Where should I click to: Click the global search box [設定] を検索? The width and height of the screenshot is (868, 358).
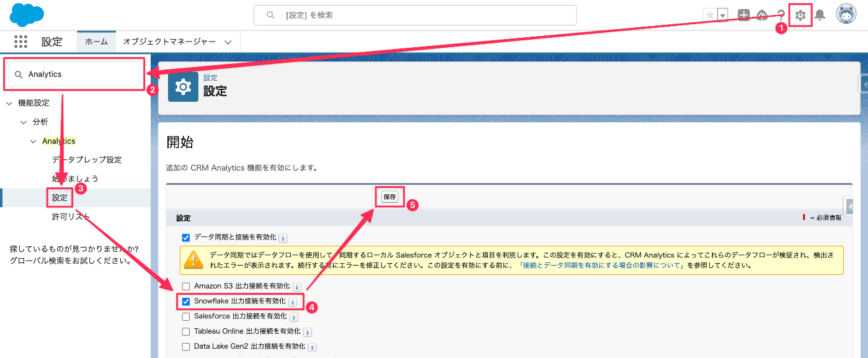(415, 15)
